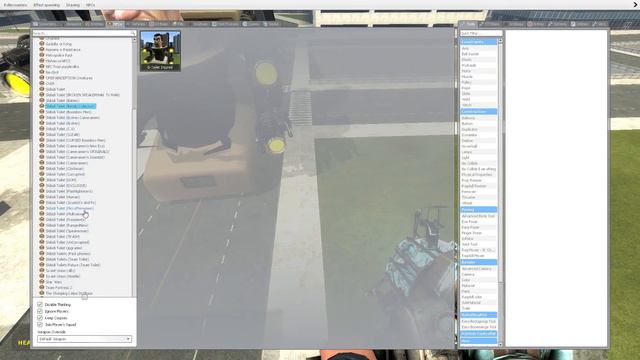Image resolution: width=640 pixels, height=360 pixels.
Task: Select the Easy Bonemerge Tool
Action: pyautogui.click(x=479, y=327)
